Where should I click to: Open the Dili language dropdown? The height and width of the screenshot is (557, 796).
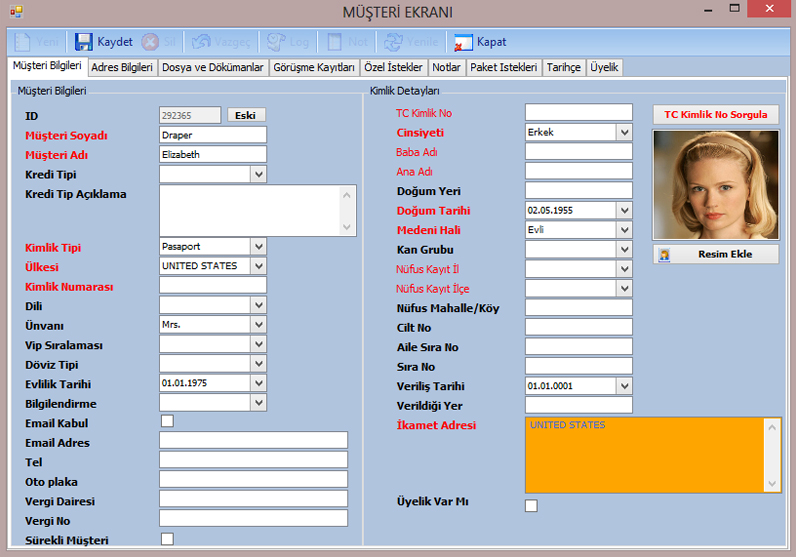pyautogui.click(x=258, y=305)
